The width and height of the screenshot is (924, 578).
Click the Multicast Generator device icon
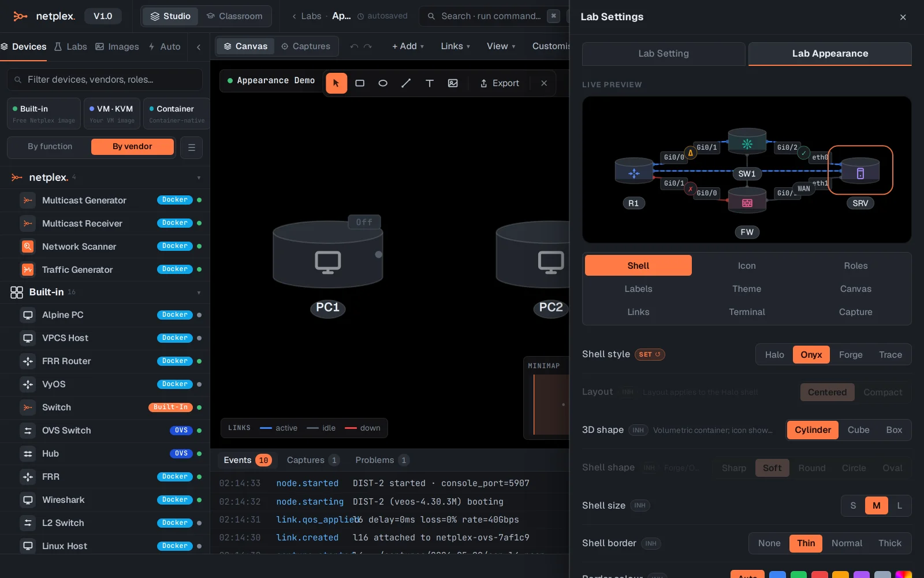pos(27,200)
